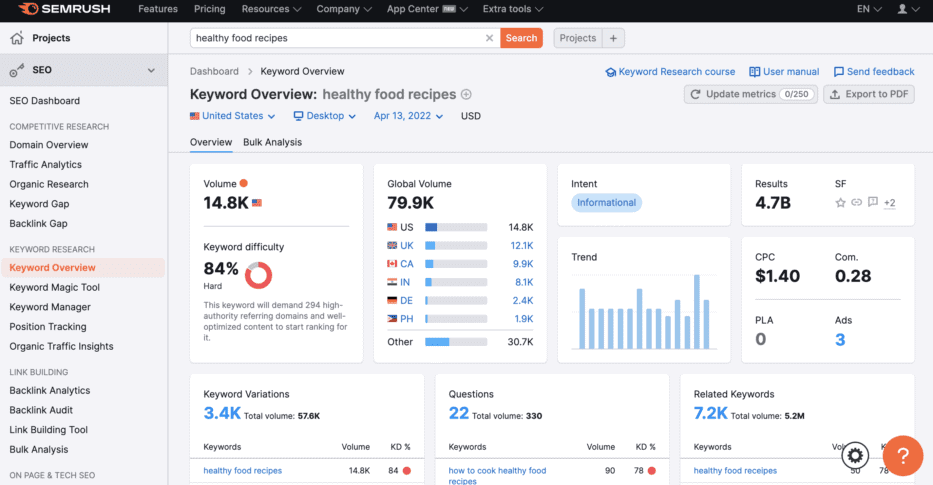This screenshot has width=933, height=485.
Task: Click the User manual book icon
Action: point(754,71)
